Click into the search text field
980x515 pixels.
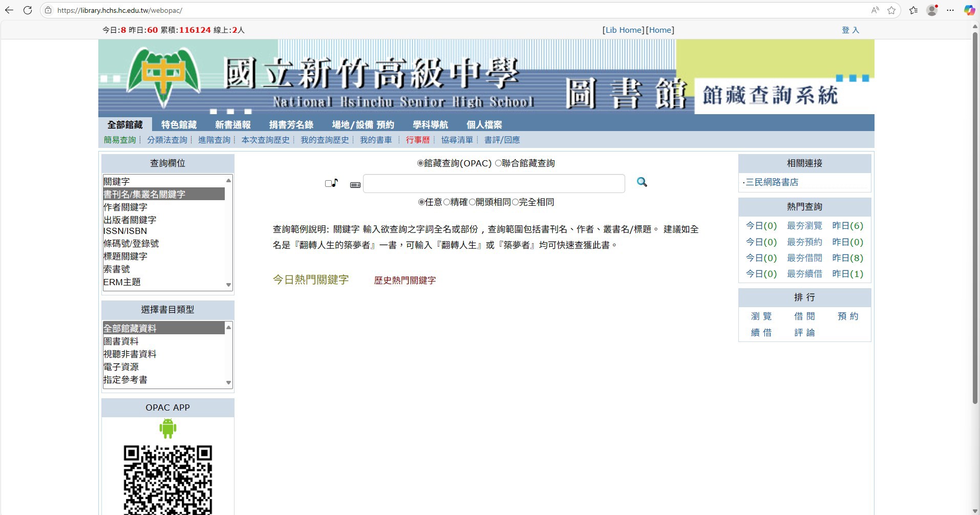(494, 184)
